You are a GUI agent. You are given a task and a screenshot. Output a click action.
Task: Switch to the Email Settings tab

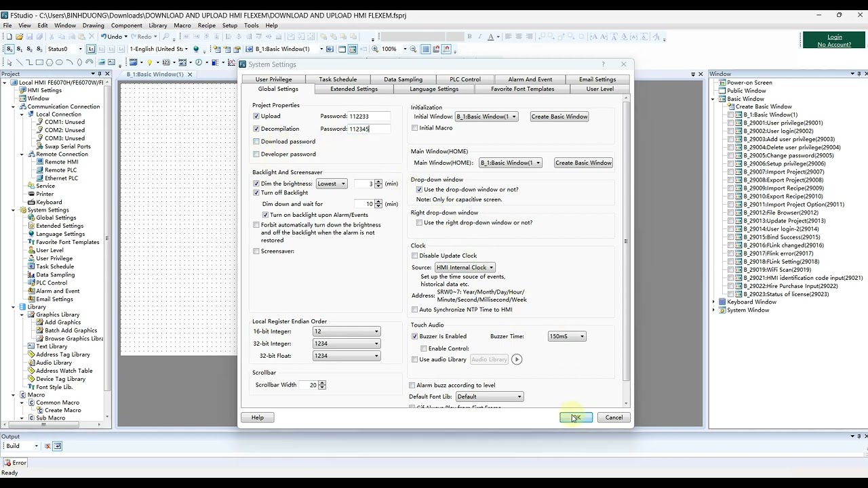click(597, 79)
